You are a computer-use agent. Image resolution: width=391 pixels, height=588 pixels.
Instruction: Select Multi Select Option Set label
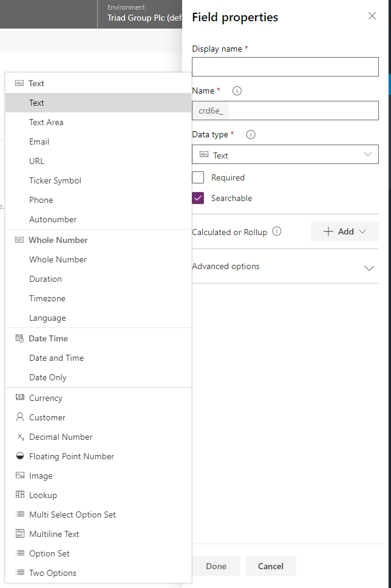72,514
